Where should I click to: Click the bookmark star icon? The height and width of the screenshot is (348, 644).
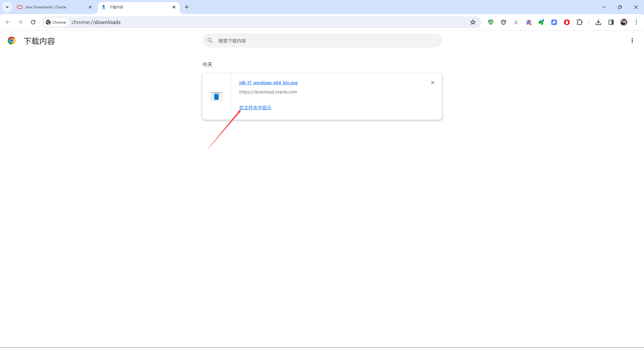point(473,22)
